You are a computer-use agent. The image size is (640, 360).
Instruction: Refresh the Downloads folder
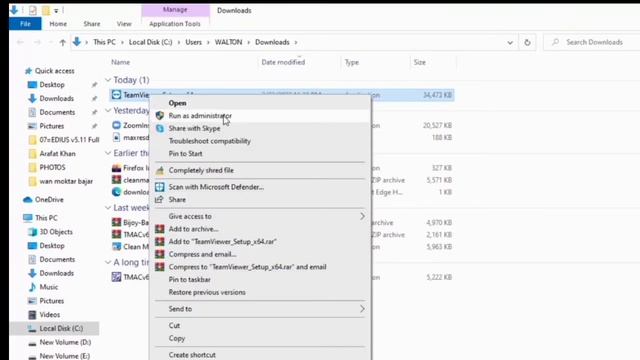(527, 42)
